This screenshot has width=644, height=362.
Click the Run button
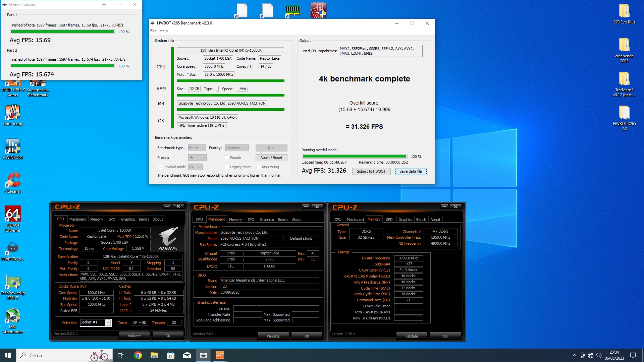point(271,148)
